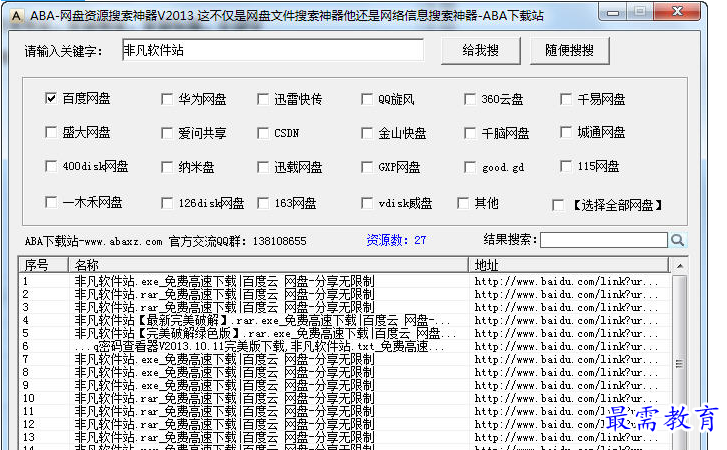Click into the 结果搜索 filter field

604,240
